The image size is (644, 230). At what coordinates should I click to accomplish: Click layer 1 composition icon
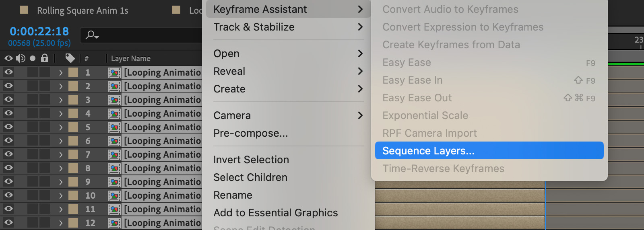point(114,73)
